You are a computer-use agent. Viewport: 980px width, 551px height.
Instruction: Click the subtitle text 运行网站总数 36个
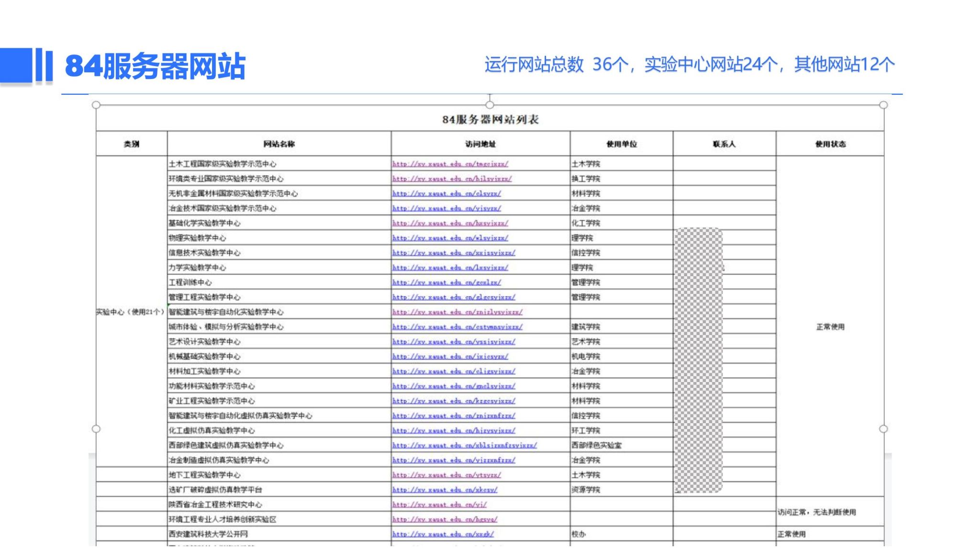557,64
